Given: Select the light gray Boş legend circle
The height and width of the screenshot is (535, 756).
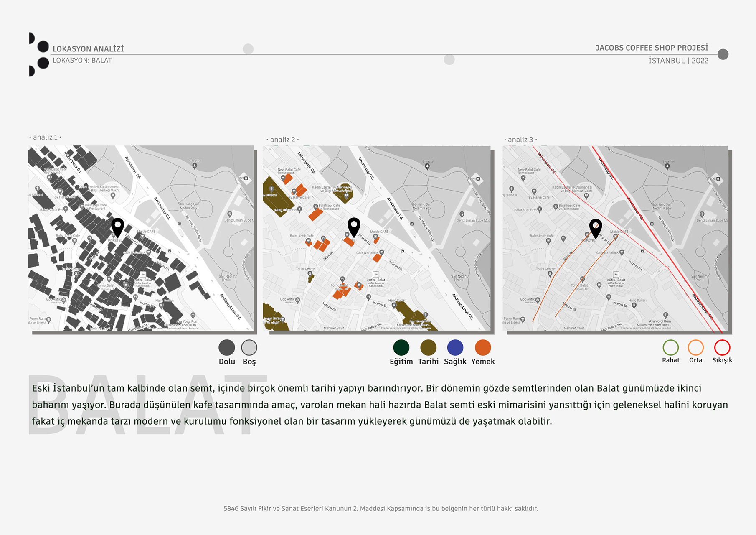Looking at the screenshot, I should tap(249, 348).
